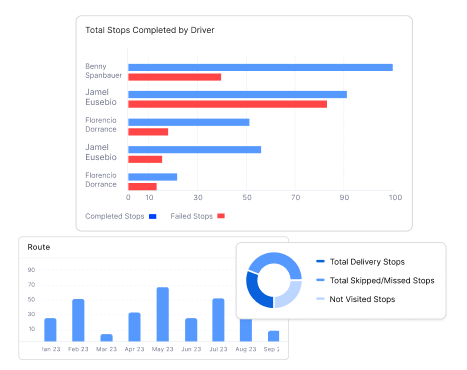467x370 pixels.
Task: Click the 'Aug 23' month label
Action: pyautogui.click(x=246, y=349)
